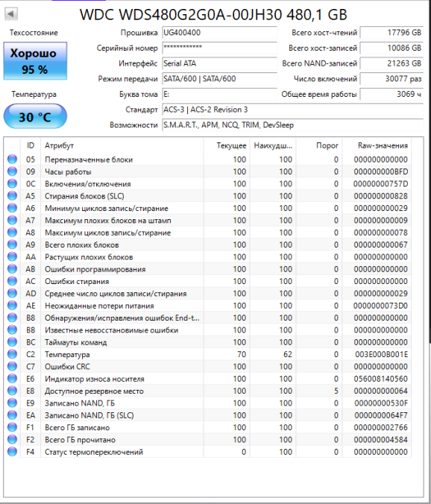Click the raw value 003E000B001E
431x504 pixels.
381,355
